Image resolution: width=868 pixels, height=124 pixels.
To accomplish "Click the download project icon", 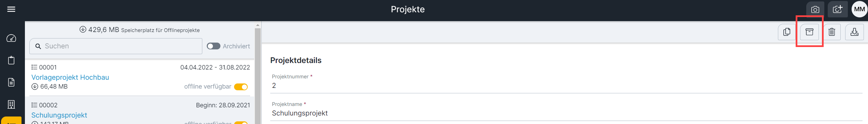I will pyautogui.click(x=854, y=32).
